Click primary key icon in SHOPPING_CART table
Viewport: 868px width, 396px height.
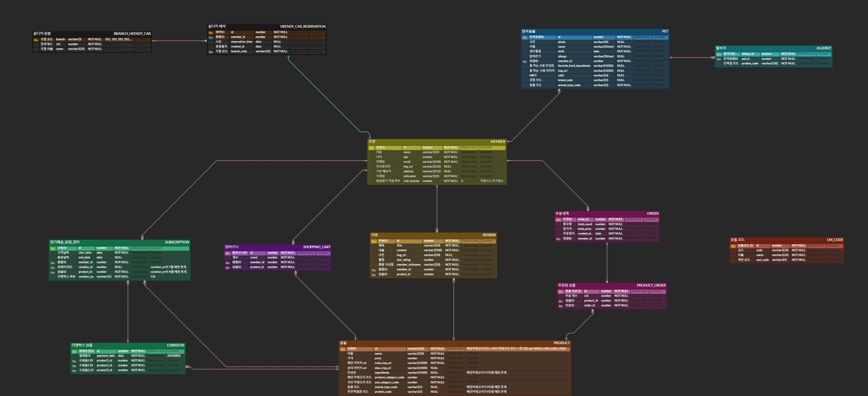[227, 253]
